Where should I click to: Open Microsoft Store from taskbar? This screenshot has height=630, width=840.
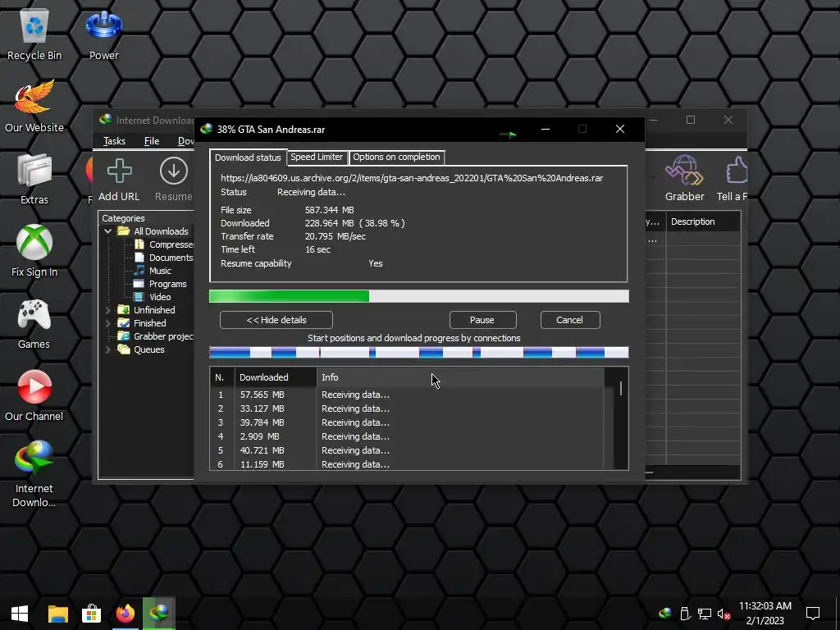[x=91, y=614]
